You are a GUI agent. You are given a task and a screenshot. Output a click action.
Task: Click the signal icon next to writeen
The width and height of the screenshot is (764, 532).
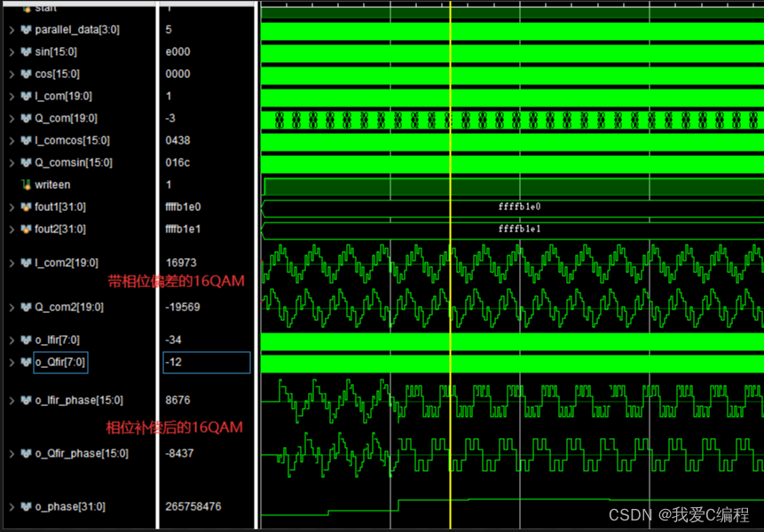[26, 184]
